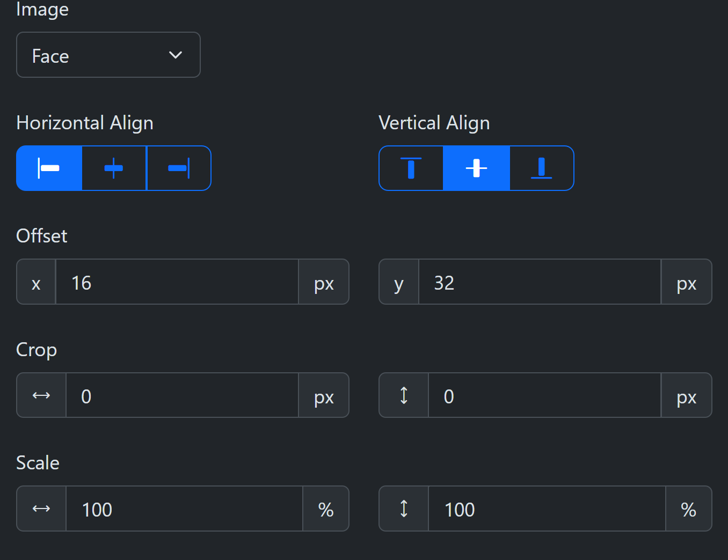
Task: Click horizontal crop arrow icon
Action: point(41,396)
